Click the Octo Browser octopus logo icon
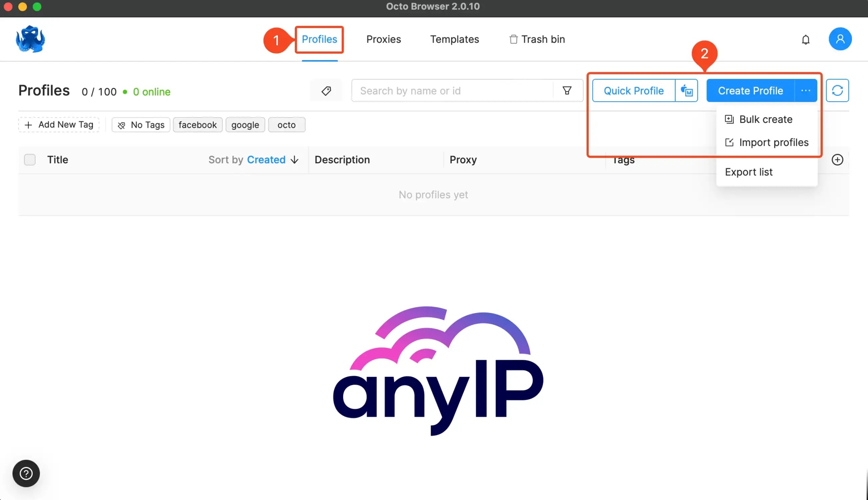This screenshot has width=868, height=500. [x=30, y=39]
